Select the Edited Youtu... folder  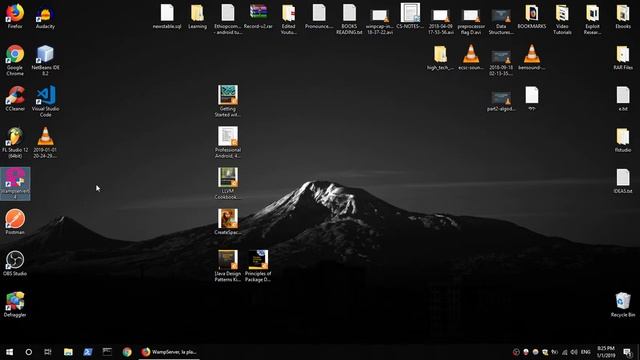tap(289, 19)
